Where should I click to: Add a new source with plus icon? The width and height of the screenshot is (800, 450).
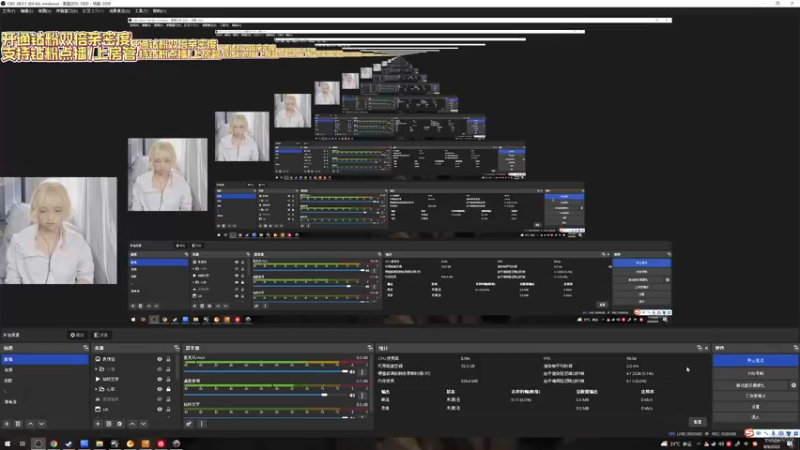pyautogui.click(x=97, y=424)
